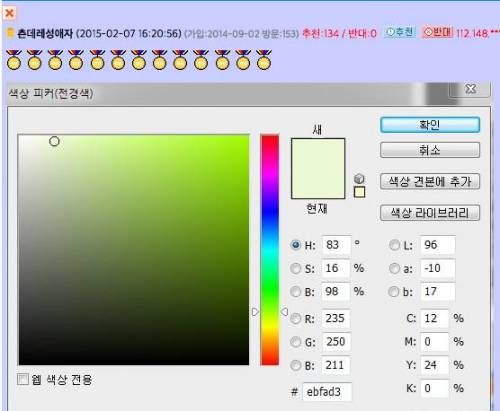Select the G green radio button
This screenshot has height=411, width=500.
pos(296,342)
